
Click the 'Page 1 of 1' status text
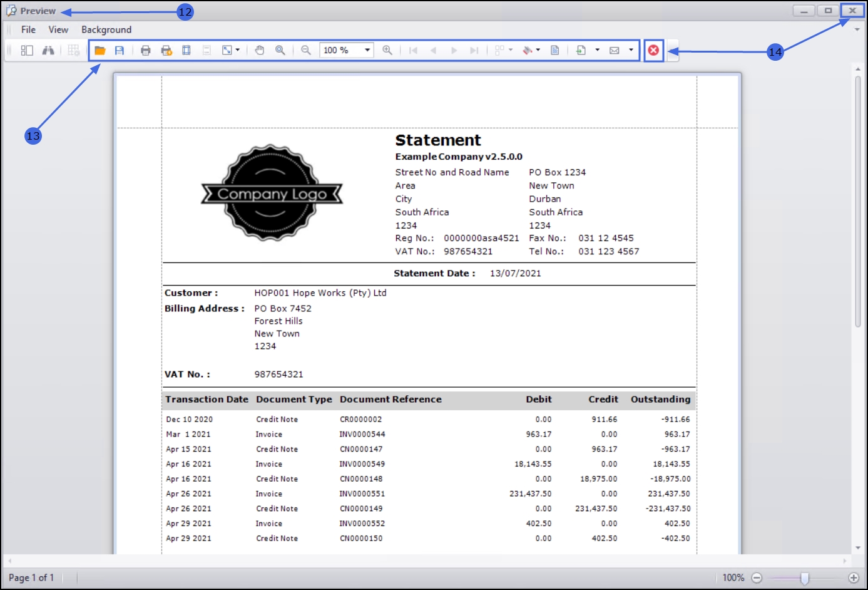pos(31,577)
